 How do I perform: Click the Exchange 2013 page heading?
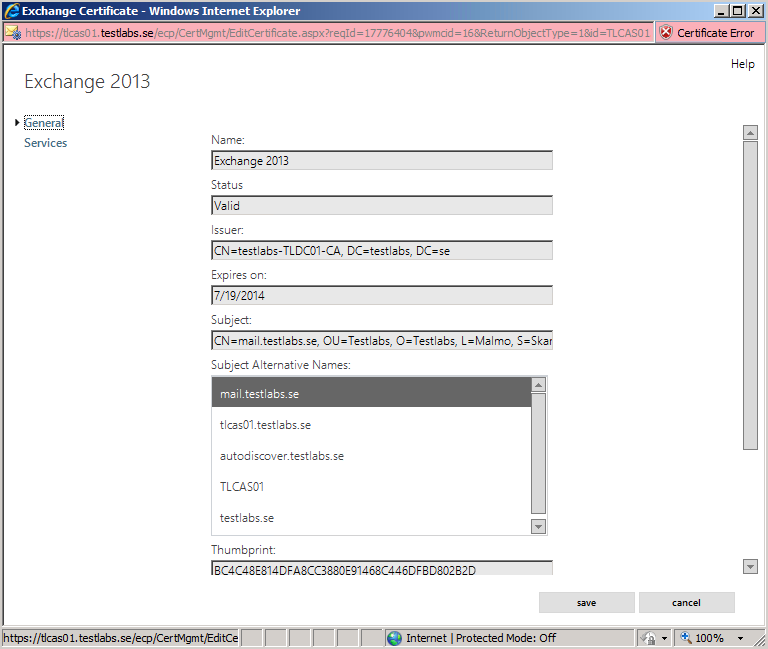coord(87,81)
